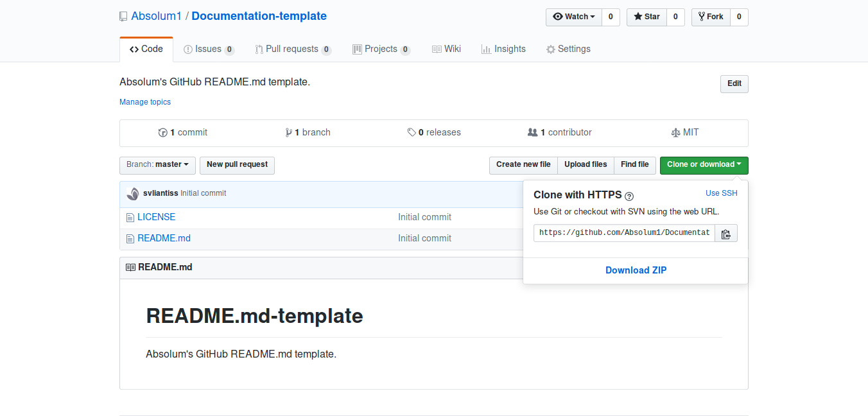Click the svliantiss avatar icon
This screenshot has width=868, height=416.
(133, 194)
